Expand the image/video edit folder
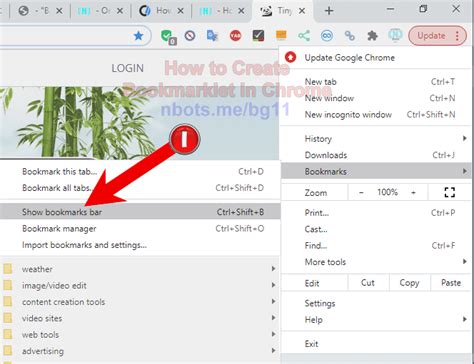The image size is (474, 364). pos(140,285)
